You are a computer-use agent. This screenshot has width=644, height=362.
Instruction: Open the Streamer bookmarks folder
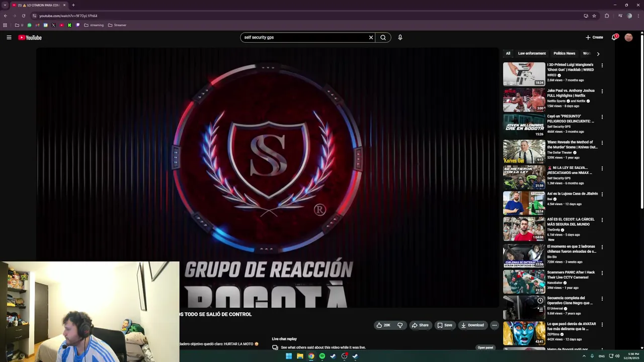(117, 25)
